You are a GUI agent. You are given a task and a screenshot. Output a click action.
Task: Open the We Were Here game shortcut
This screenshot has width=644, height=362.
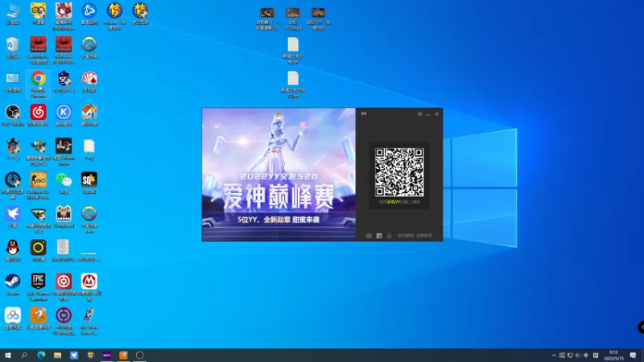click(x=89, y=321)
